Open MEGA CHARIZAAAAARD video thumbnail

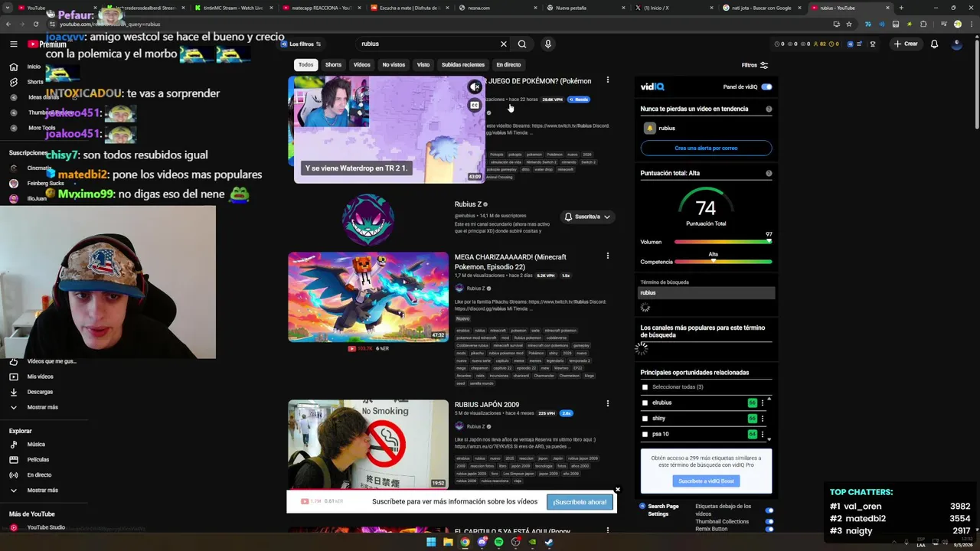(368, 297)
